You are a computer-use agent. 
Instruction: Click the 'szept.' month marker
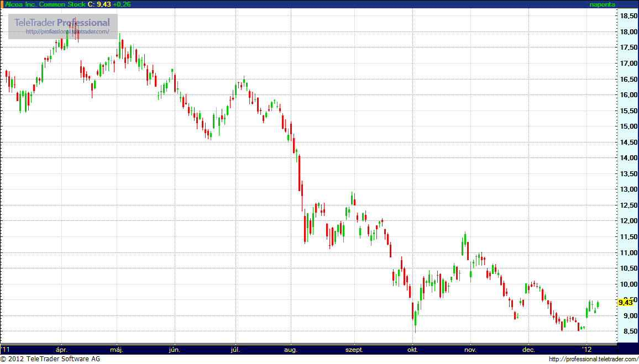tap(354, 350)
